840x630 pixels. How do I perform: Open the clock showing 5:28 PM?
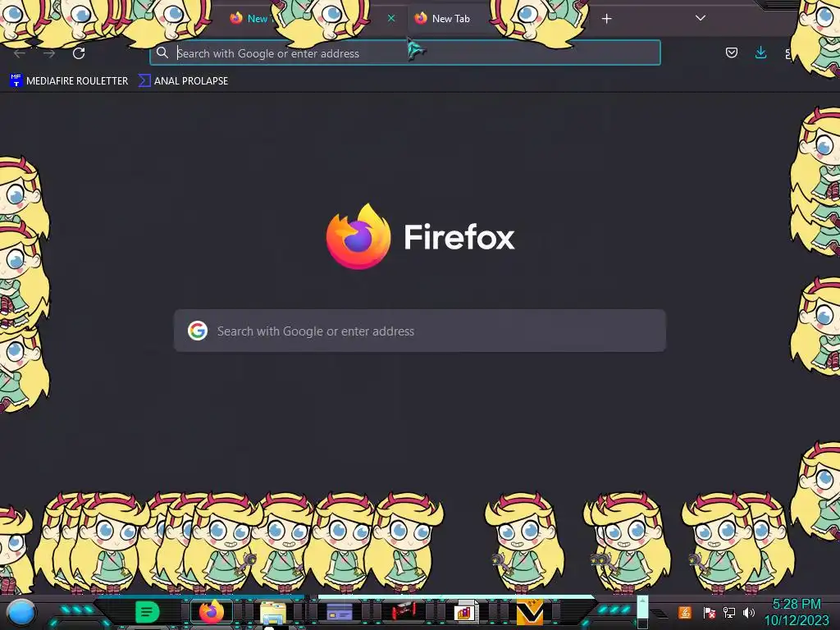click(x=797, y=612)
